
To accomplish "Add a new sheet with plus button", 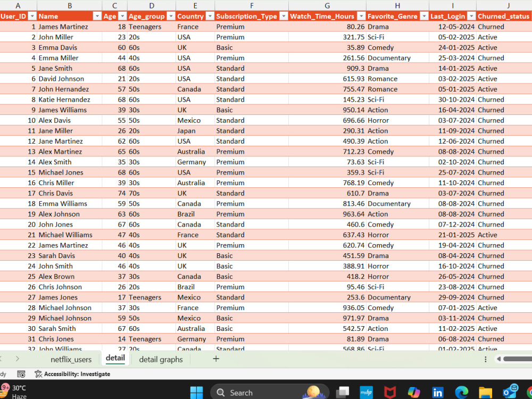I will [216, 359].
